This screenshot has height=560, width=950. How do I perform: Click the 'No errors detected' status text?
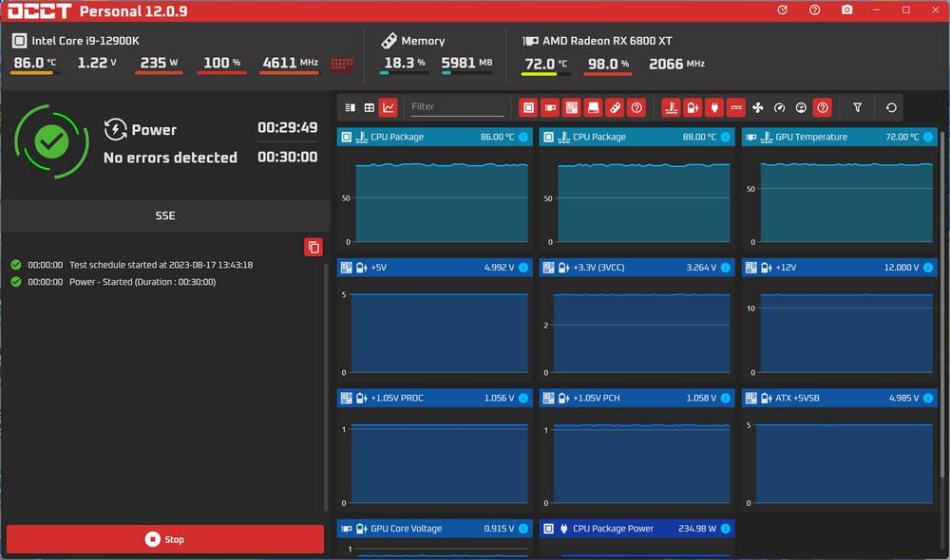coord(170,158)
